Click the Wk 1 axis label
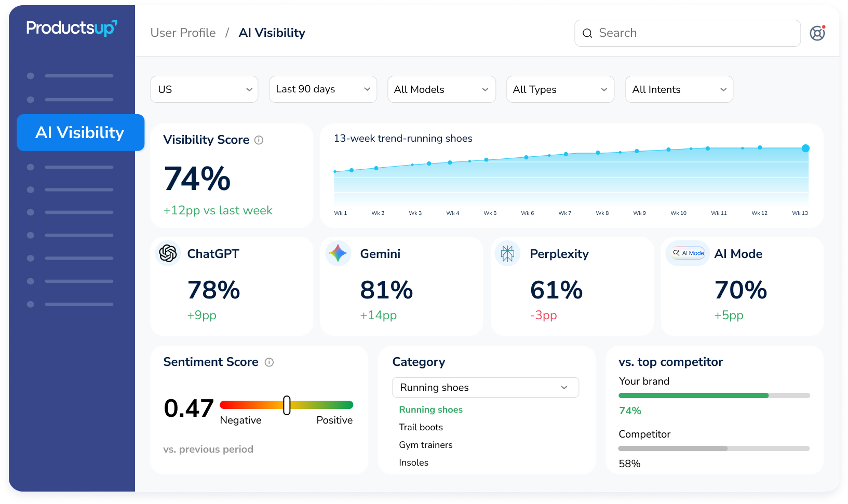The height and width of the screenshot is (504, 848). [341, 213]
